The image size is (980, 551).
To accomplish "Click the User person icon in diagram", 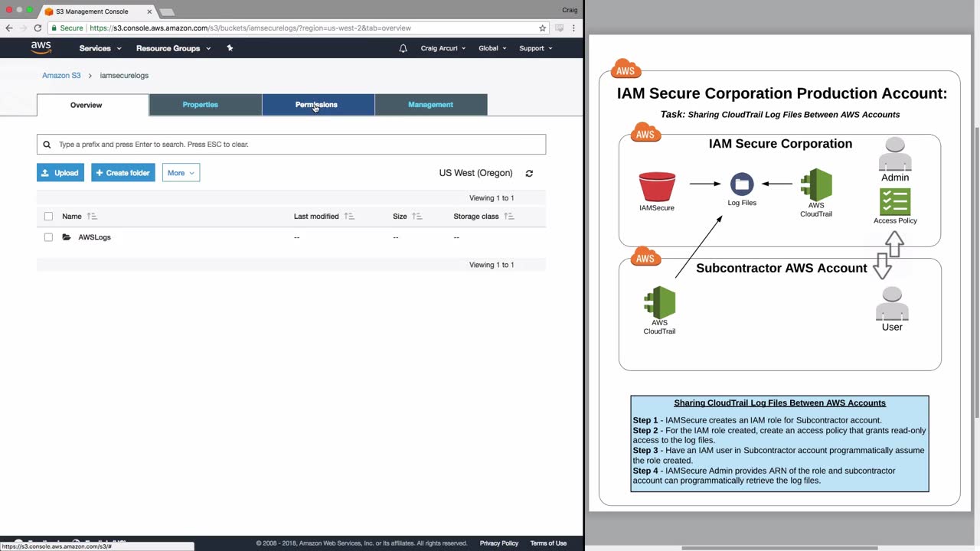I will pyautogui.click(x=892, y=304).
